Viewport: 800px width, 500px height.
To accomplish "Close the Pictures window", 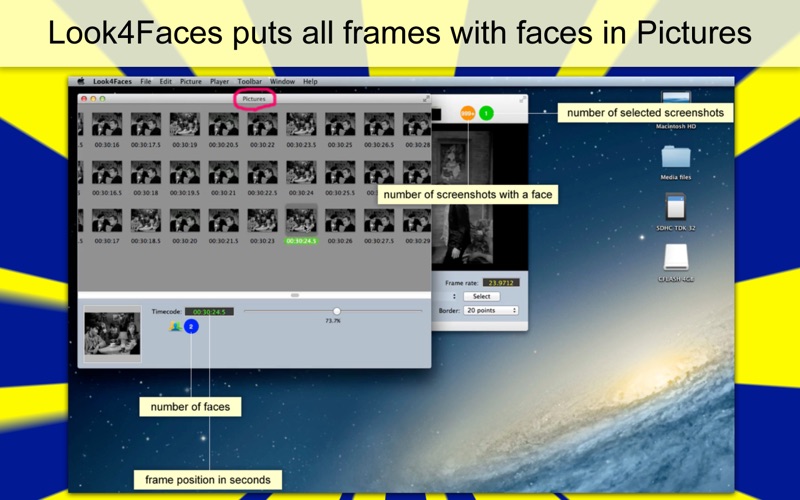I will 84,99.
